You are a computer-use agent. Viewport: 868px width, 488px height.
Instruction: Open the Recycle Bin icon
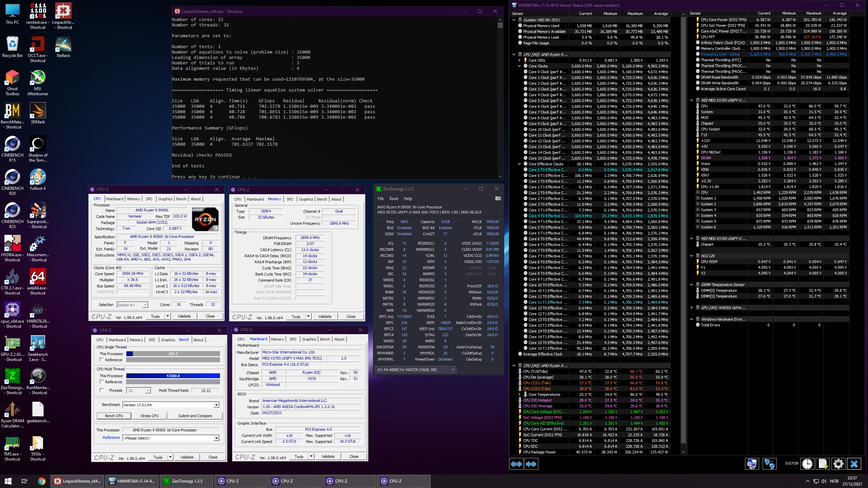[13, 47]
